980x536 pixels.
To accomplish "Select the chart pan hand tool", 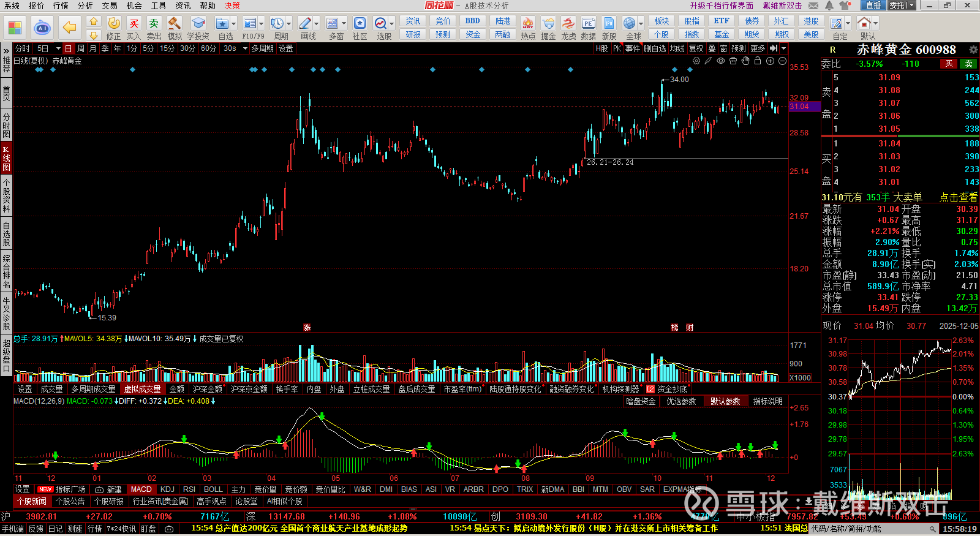I will coord(745,61).
